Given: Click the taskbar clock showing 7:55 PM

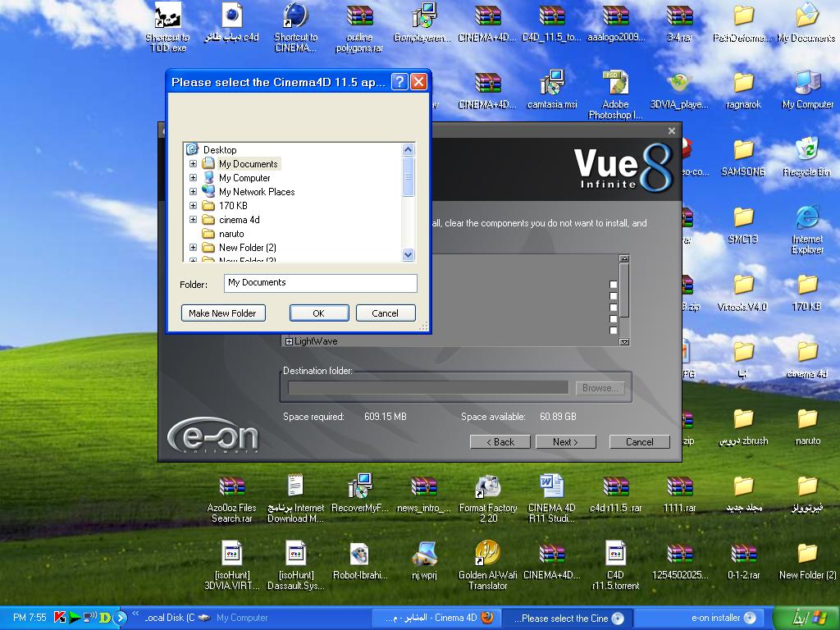Looking at the screenshot, I should tap(30, 618).
